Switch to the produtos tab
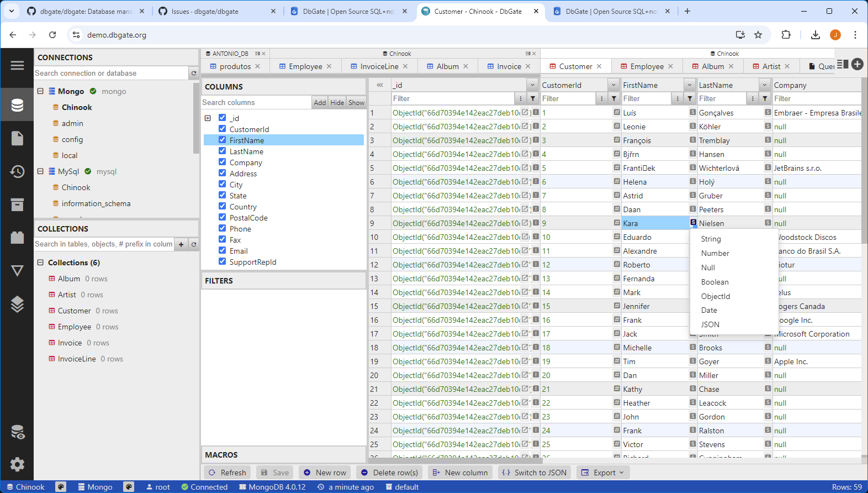The height and width of the screenshot is (493, 868). click(235, 66)
